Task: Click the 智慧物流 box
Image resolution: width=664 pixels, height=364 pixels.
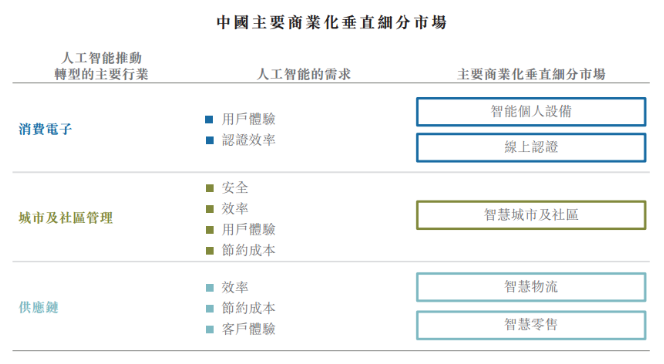Action: tap(531, 287)
